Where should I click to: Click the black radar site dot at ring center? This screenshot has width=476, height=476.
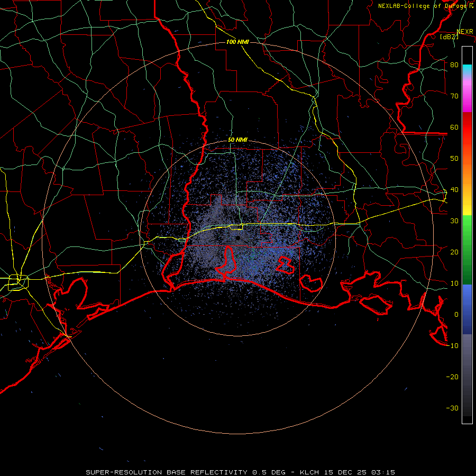point(237,238)
